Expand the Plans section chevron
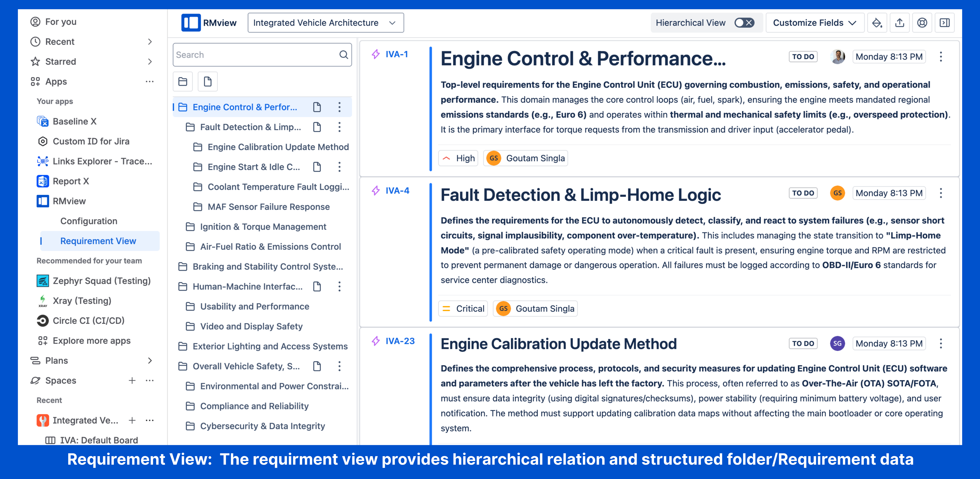 pyautogui.click(x=150, y=360)
